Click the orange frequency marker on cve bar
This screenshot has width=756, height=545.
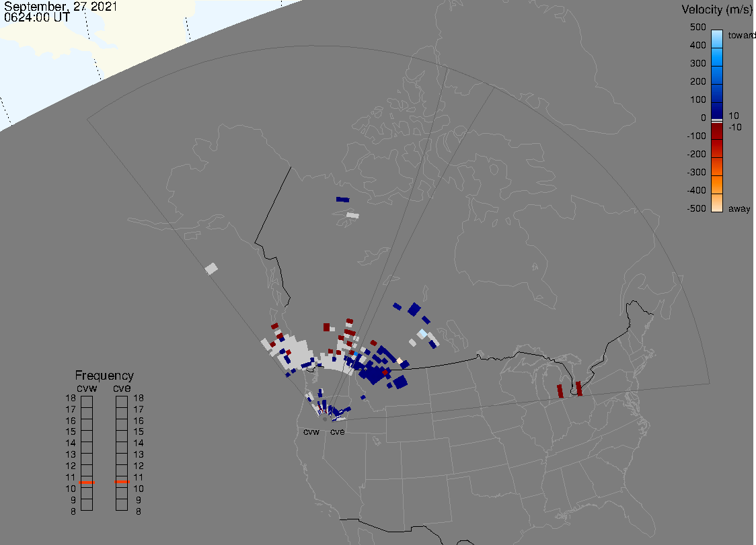point(122,482)
